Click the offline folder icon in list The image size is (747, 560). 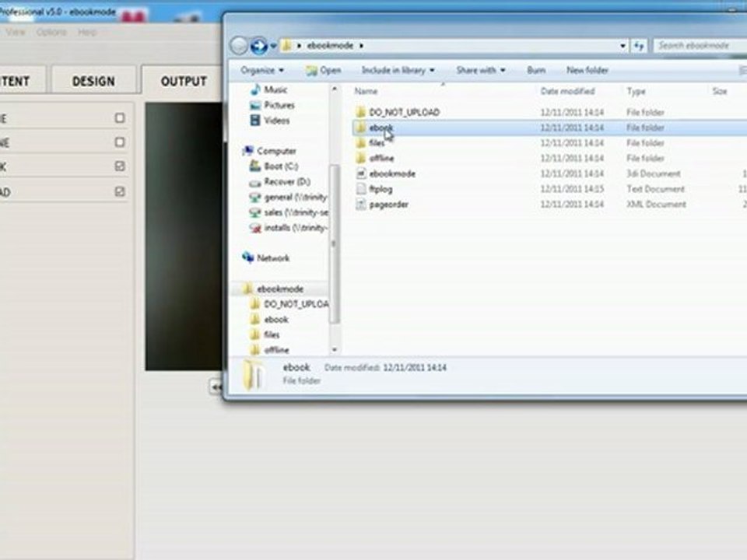[360, 158]
